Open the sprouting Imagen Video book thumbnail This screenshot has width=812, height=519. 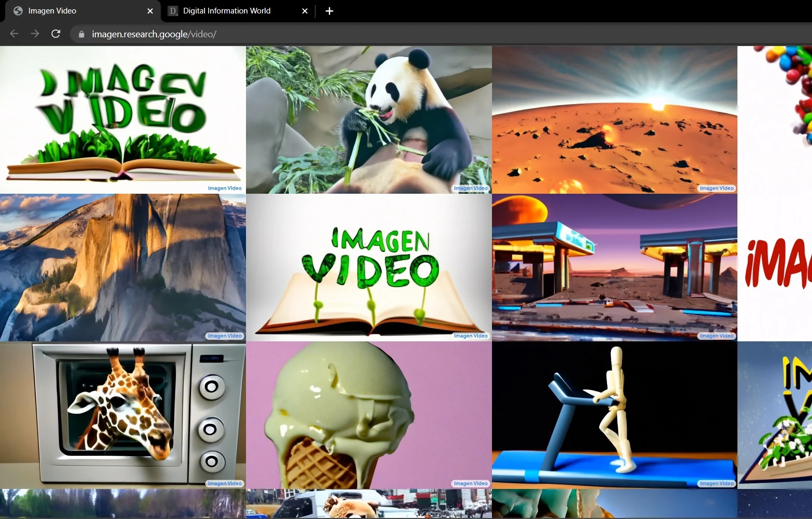point(369,267)
